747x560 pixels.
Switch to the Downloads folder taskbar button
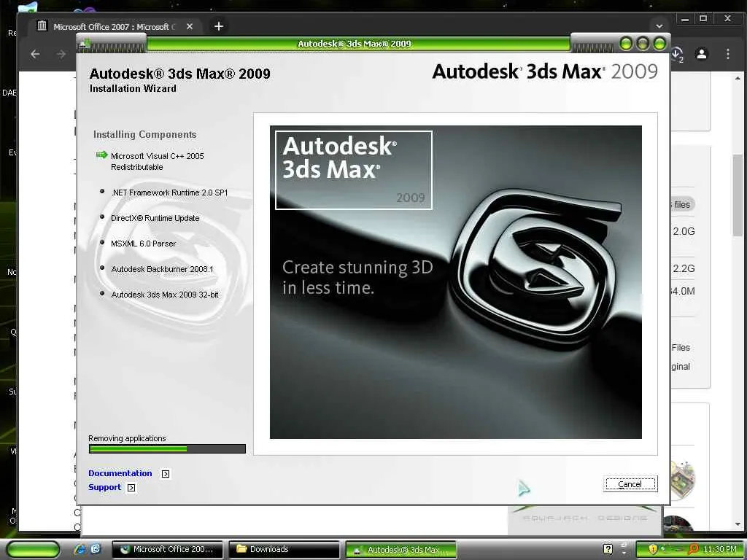point(284,550)
